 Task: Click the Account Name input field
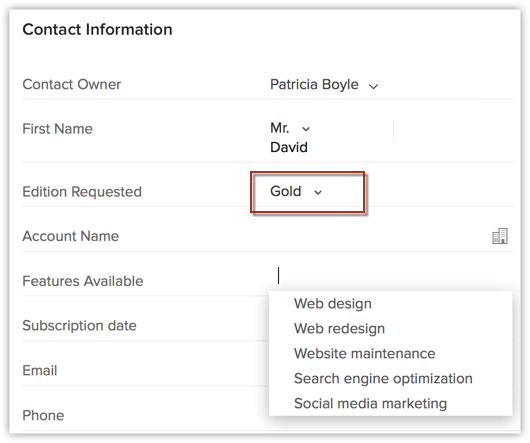point(379,236)
